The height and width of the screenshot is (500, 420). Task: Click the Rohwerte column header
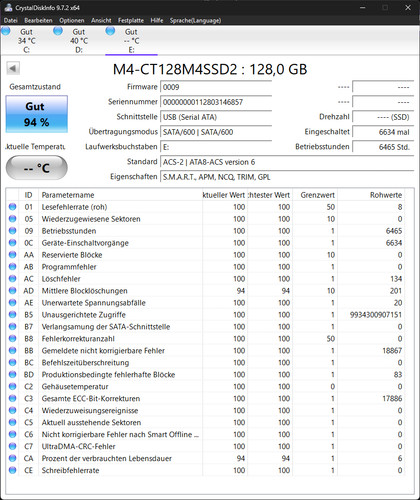coord(371,195)
